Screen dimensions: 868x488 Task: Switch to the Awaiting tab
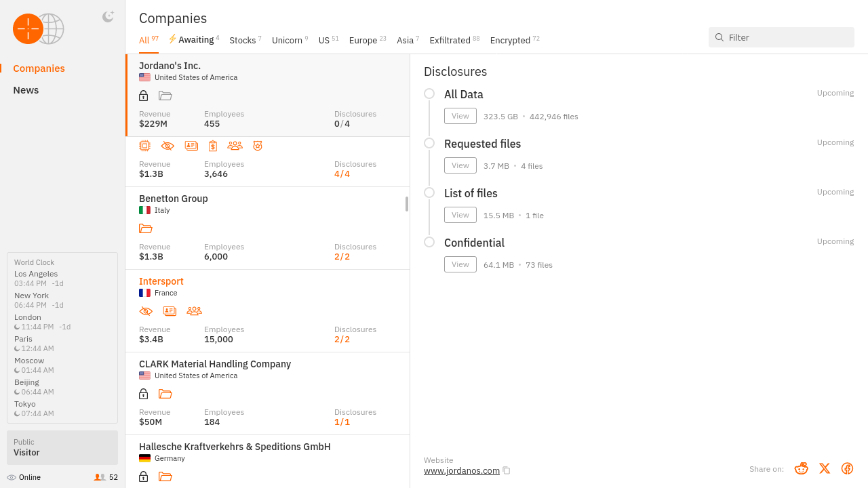194,40
